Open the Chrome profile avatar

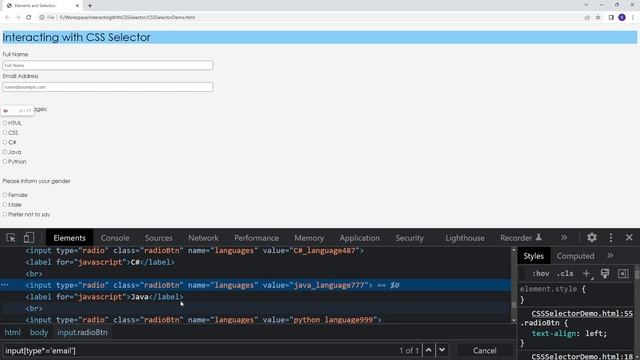point(622,18)
